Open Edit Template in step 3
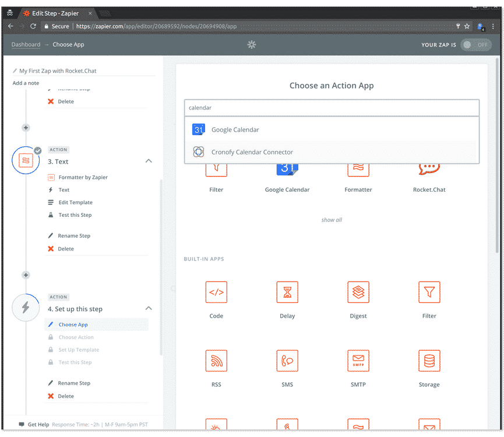 75,202
